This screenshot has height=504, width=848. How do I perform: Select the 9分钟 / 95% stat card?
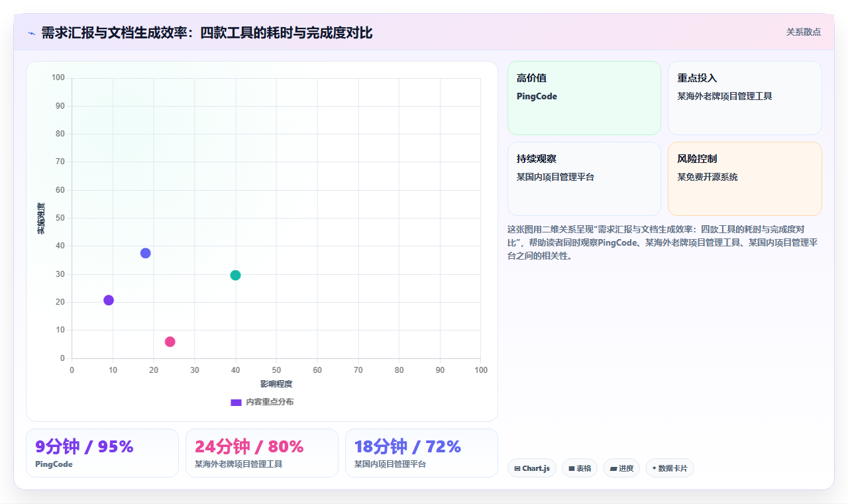(x=102, y=453)
